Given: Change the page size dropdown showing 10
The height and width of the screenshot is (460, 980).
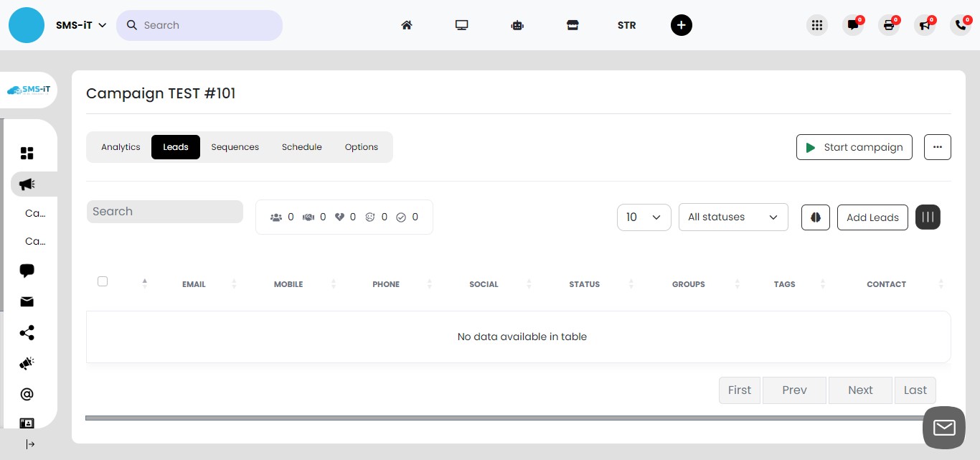Looking at the screenshot, I should click(643, 217).
